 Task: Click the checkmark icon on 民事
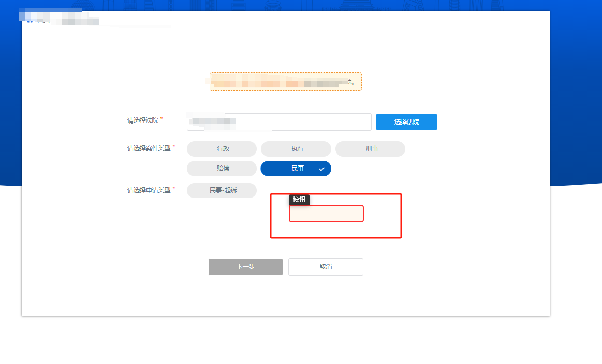click(321, 169)
